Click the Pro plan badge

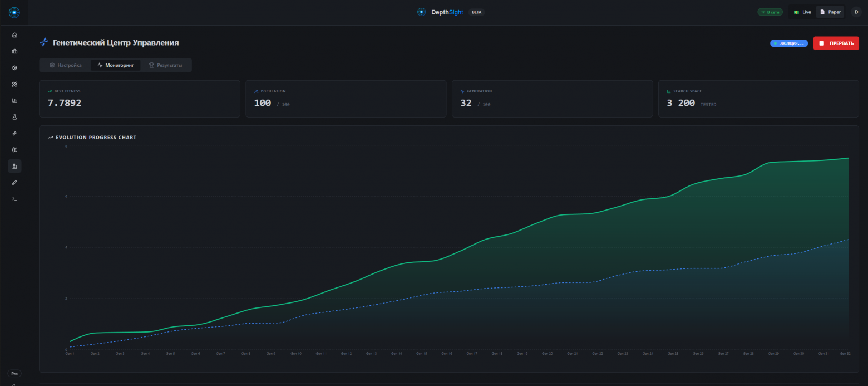pyautogui.click(x=14, y=374)
